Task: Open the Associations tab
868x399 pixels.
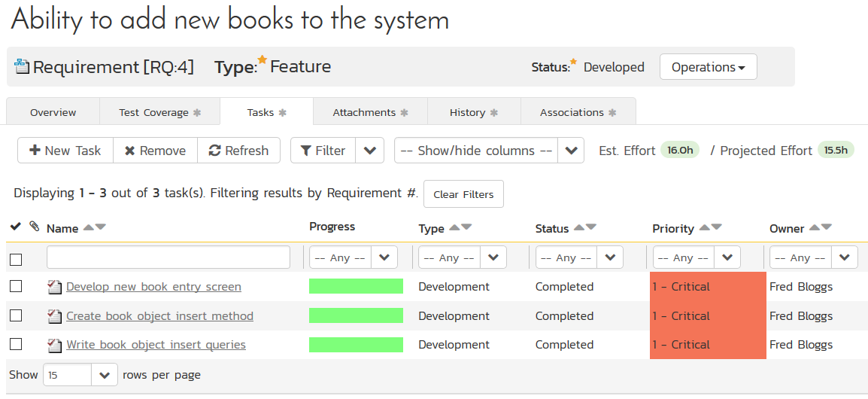Action: [578, 112]
